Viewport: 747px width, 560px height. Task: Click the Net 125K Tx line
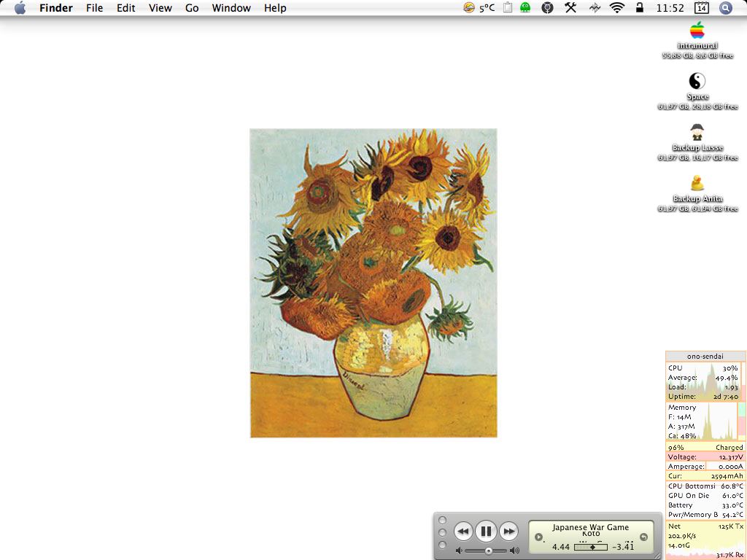click(x=705, y=526)
